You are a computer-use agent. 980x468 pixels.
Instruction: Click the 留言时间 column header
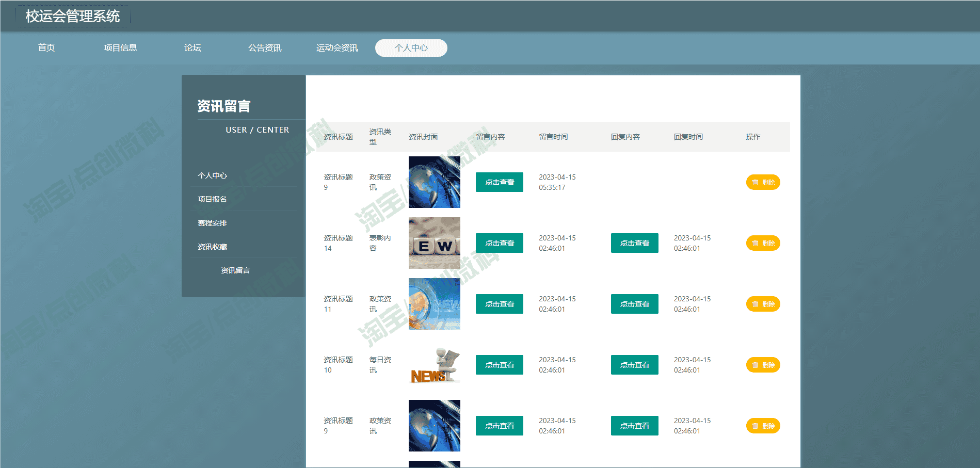pos(553,137)
